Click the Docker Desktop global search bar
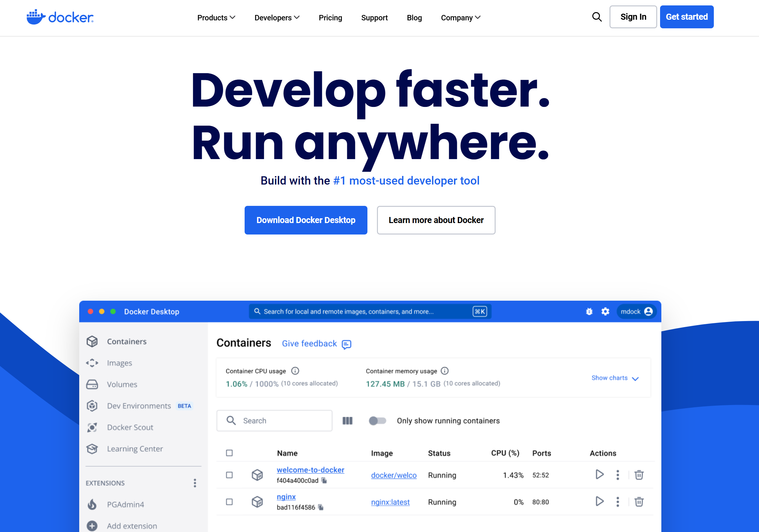 coord(370,311)
